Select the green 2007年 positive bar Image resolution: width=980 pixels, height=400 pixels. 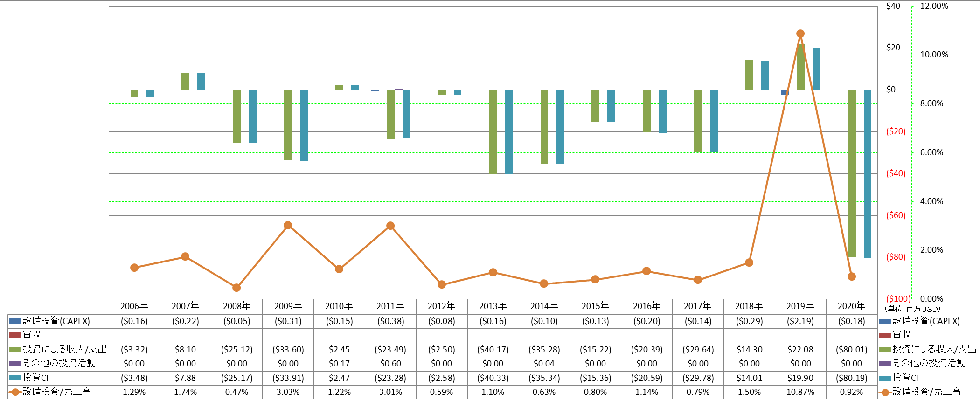tap(185, 81)
